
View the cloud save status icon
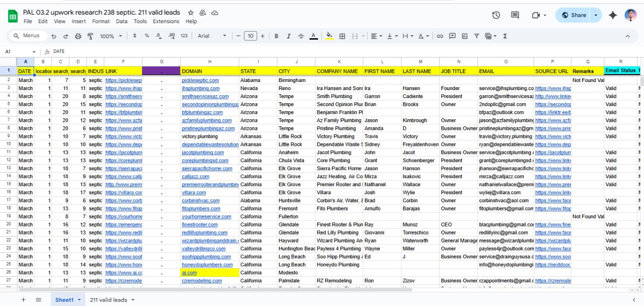point(215,13)
